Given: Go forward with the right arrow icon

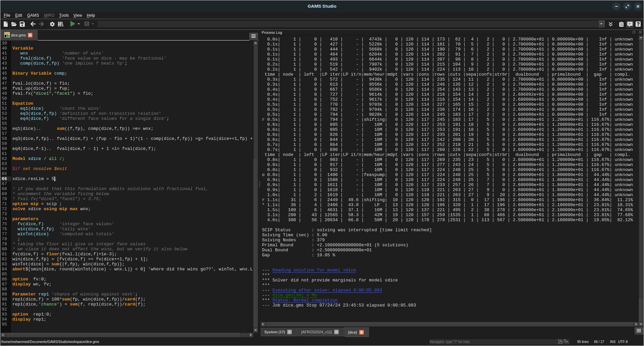Looking at the screenshot, I should [x=41, y=24].
